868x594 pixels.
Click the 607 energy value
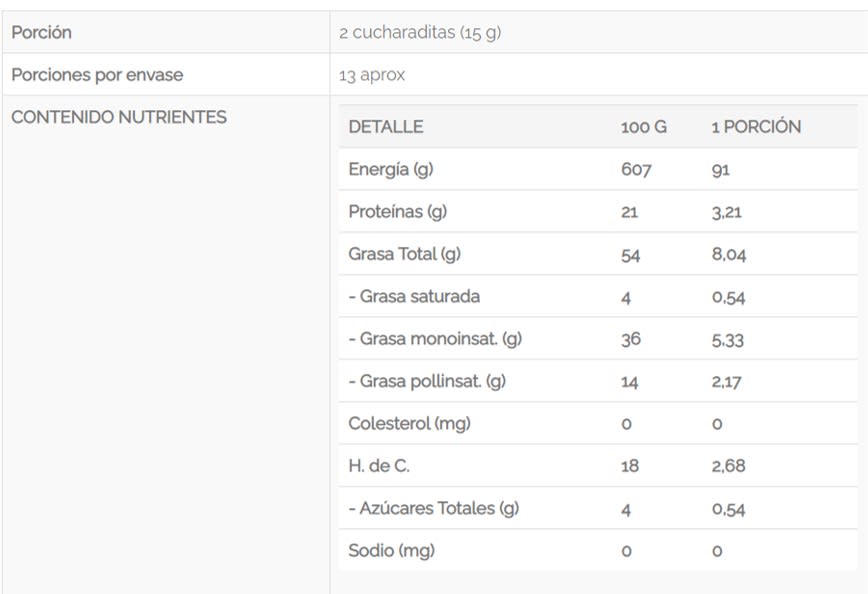tap(636, 170)
